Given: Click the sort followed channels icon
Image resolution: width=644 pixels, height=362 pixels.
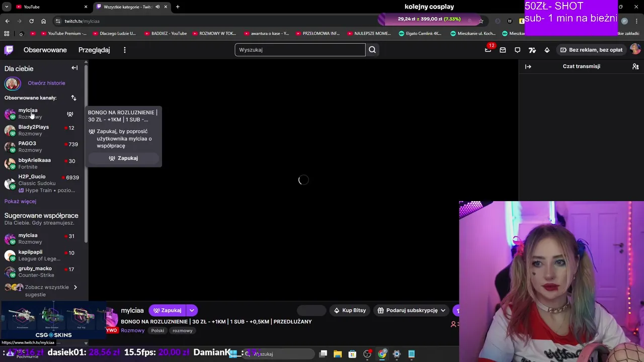Looking at the screenshot, I should [x=73, y=98].
